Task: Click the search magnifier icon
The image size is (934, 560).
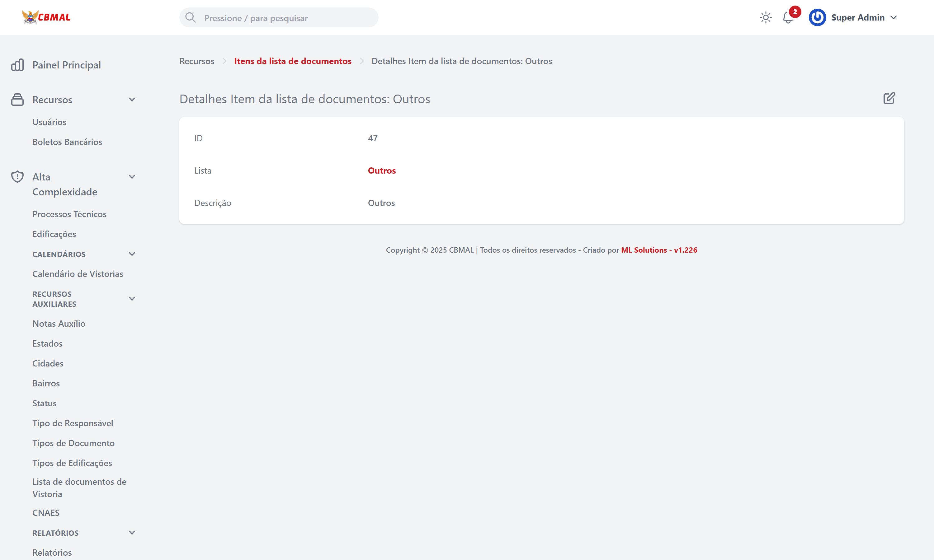Action: pos(191,17)
